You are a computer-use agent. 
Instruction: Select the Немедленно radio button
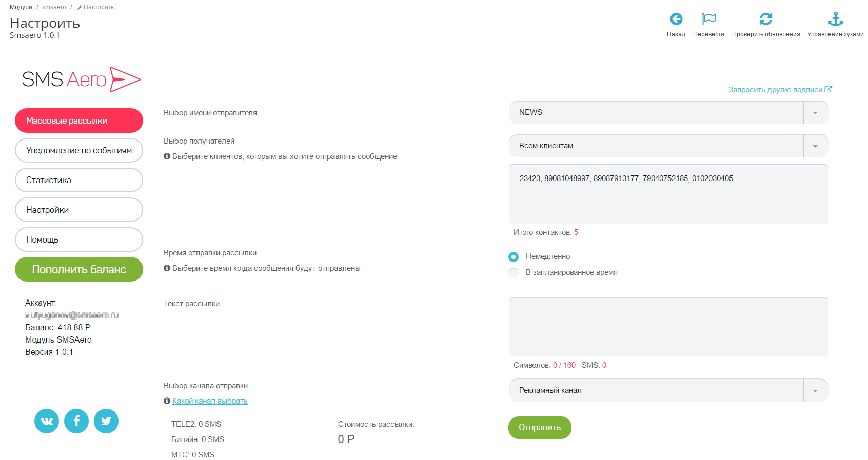click(x=514, y=256)
